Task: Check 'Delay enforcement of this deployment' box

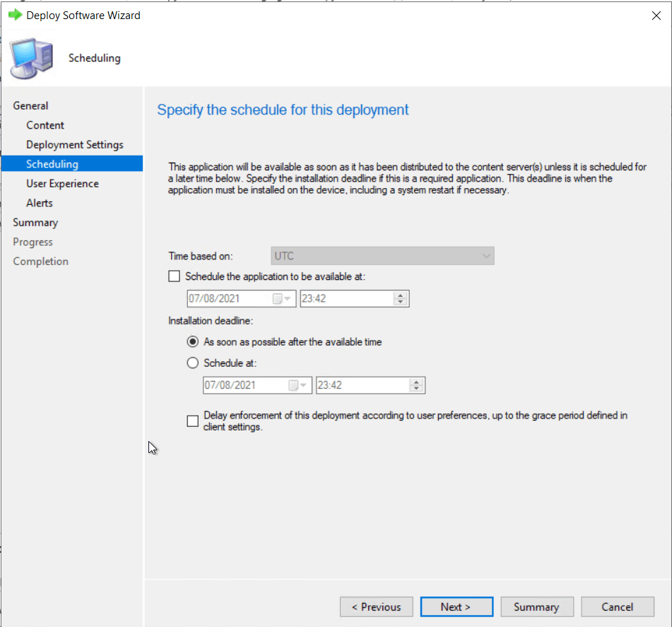Action: pyautogui.click(x=193, y=421)
